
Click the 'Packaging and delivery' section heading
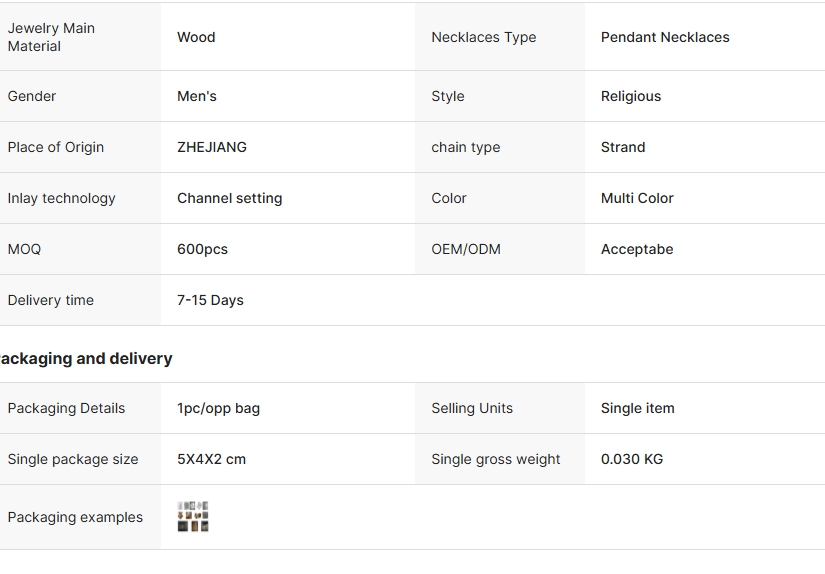(x=87, y=358)
